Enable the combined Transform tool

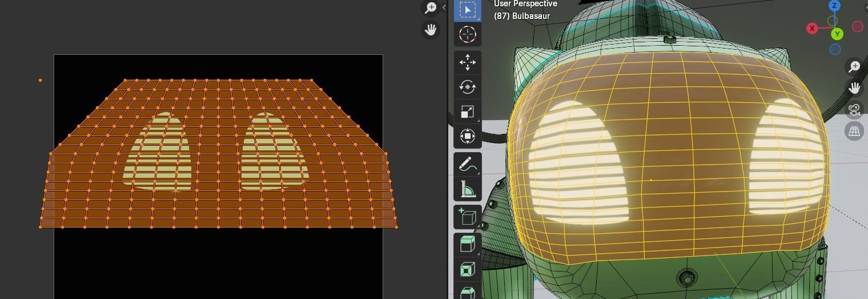(x=467, y=136)
